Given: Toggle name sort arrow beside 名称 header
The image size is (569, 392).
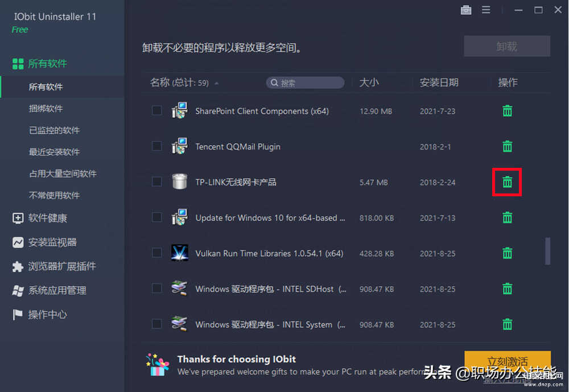Looking at the screenshot, I should click(217, 84).
